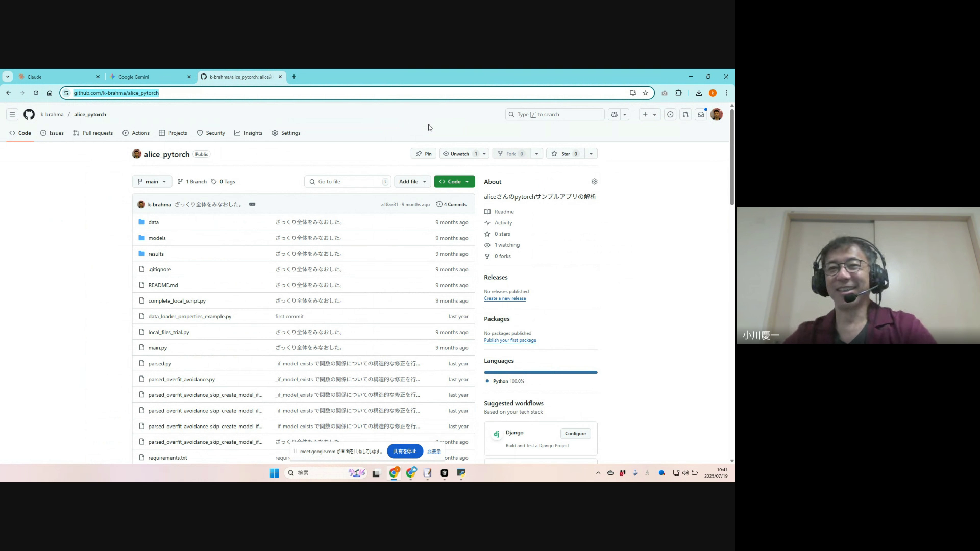Click the GitHub Octocat logo
The image size is (980, 551).
[x=29, y=114]
